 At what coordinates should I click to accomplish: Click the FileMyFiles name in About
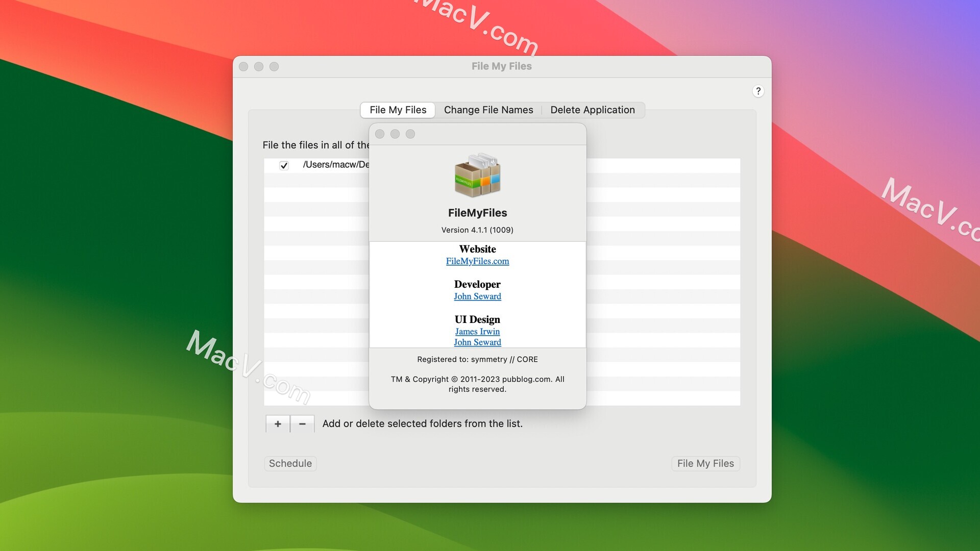click(477, 213)
